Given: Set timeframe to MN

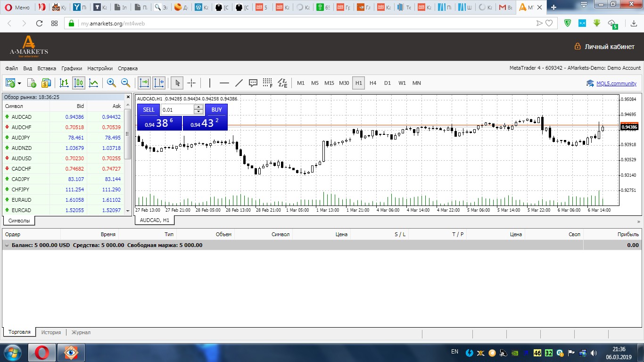Looking at the screenshot, I should 417,83.
